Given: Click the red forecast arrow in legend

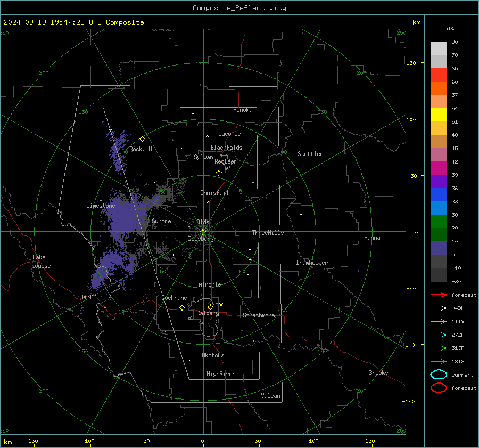Looking at the screenshot, I should [x=439, y=295].
